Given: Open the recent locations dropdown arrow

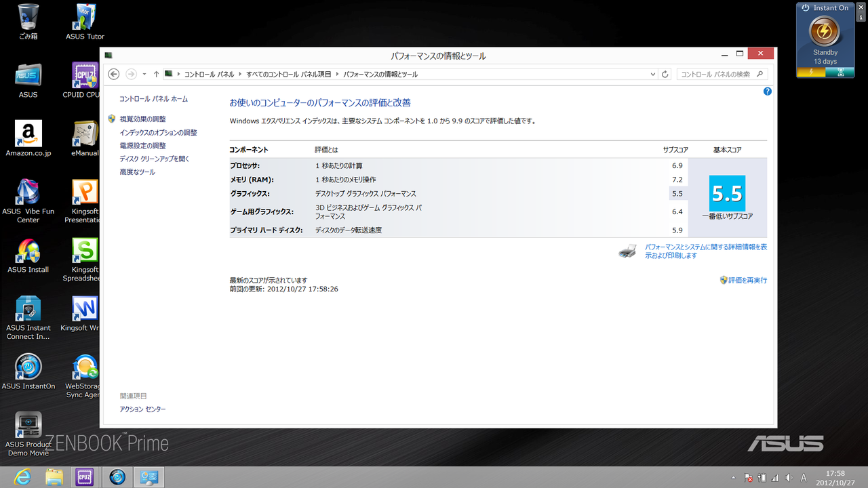Looking at the screenshot, I should [144, 74].
